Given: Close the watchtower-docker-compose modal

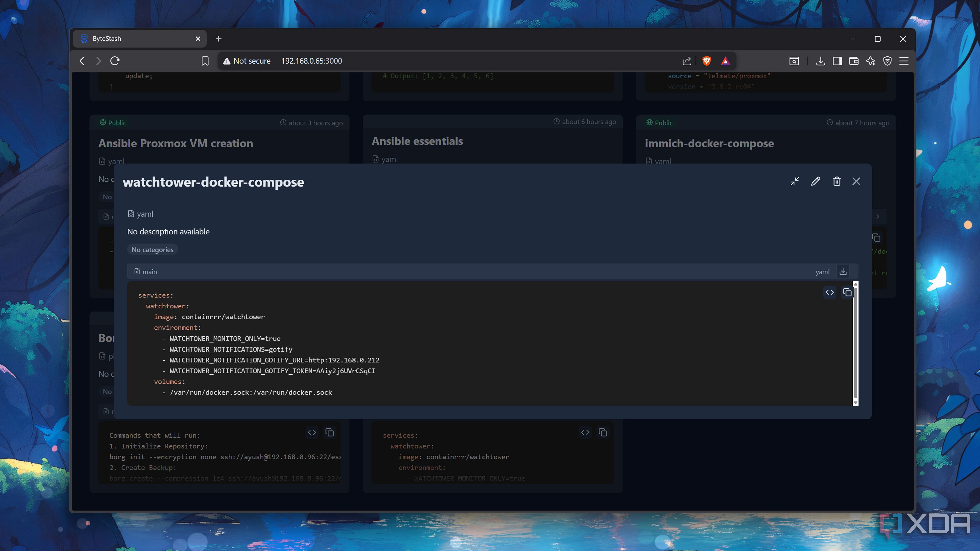Looking at the screenshot, I should (856, 181).
